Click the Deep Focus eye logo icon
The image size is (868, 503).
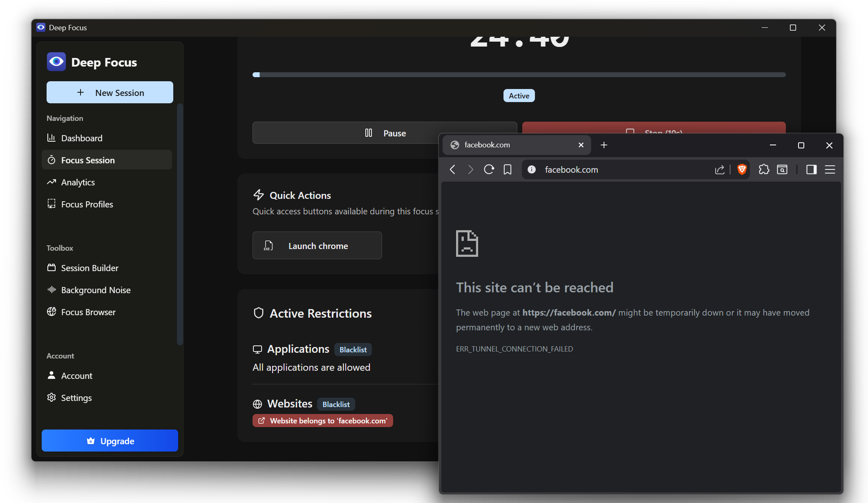coord(56,62)
